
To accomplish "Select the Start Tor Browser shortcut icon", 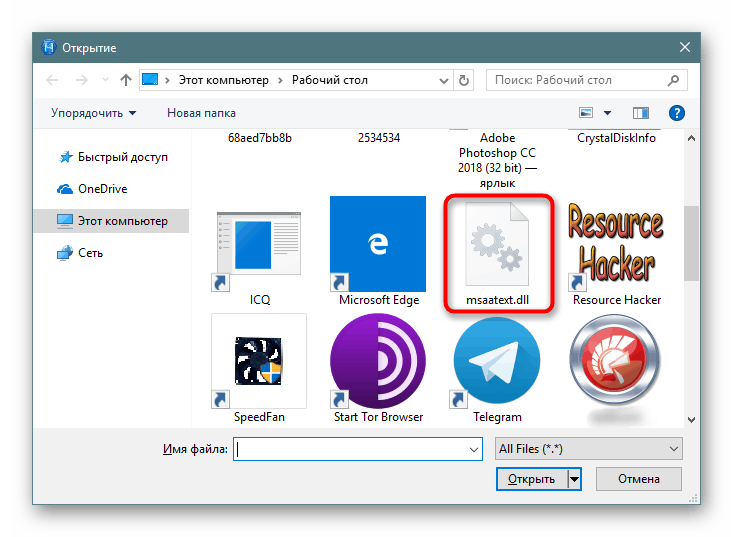I will pyautogui.click(x=378, y=361).
